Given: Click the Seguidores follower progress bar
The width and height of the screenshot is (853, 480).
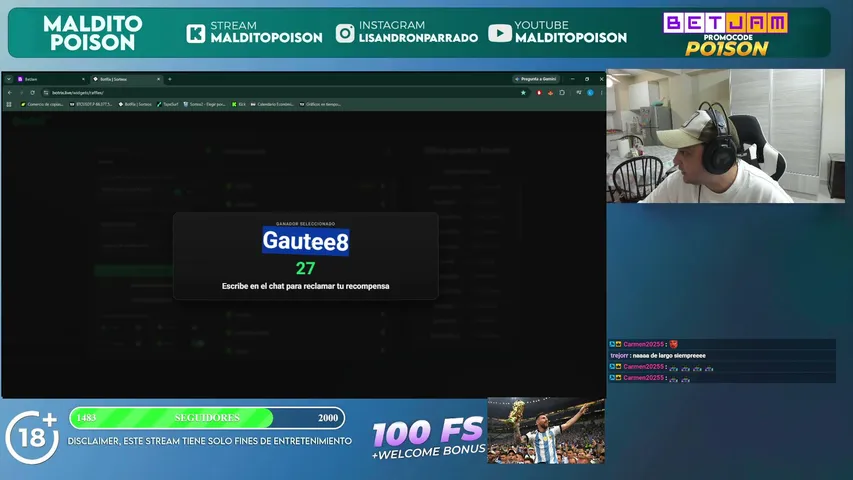Looking at the screenshot, I should [x=207, y=418].
